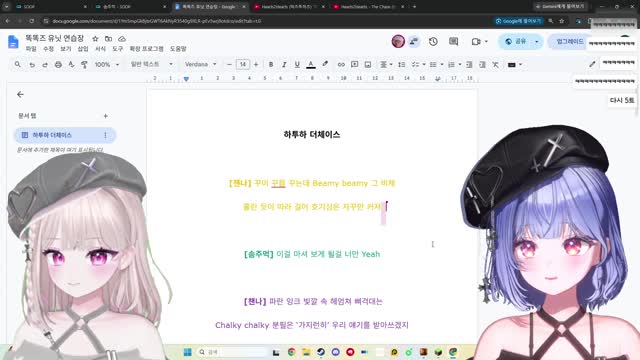Image resolution: width=640 pixels, height=360 pixels.
Task: Open the text color picker
Action: [311, 64]
